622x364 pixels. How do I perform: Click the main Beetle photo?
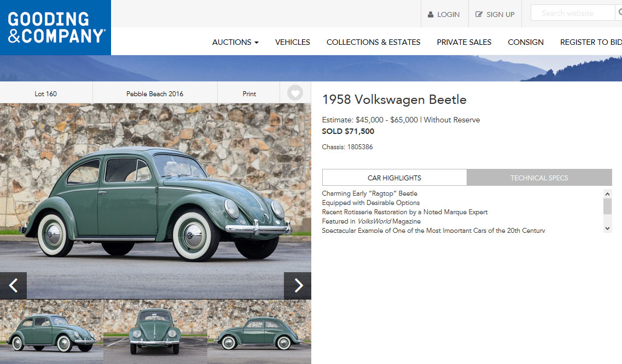click(155, 201)
